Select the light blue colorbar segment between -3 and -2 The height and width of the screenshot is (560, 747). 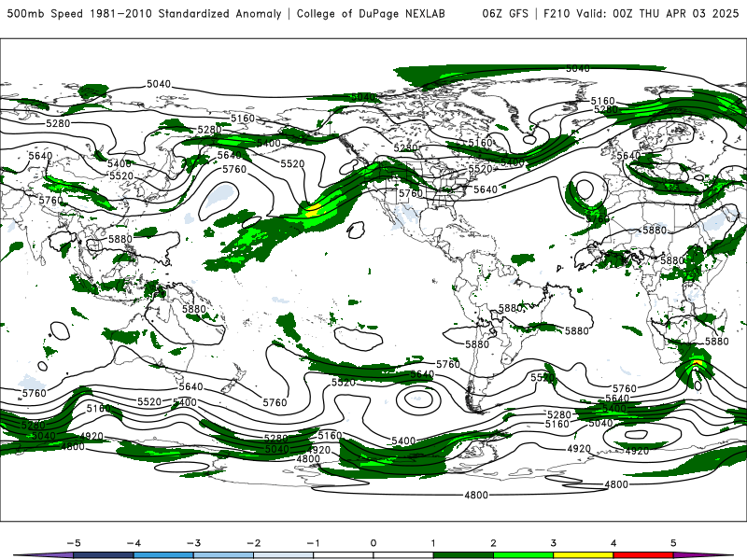(223, 555)
